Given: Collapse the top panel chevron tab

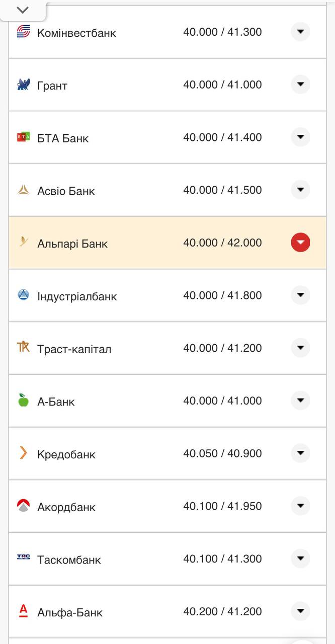Looking at the screenshot, I should pos(23,10).
